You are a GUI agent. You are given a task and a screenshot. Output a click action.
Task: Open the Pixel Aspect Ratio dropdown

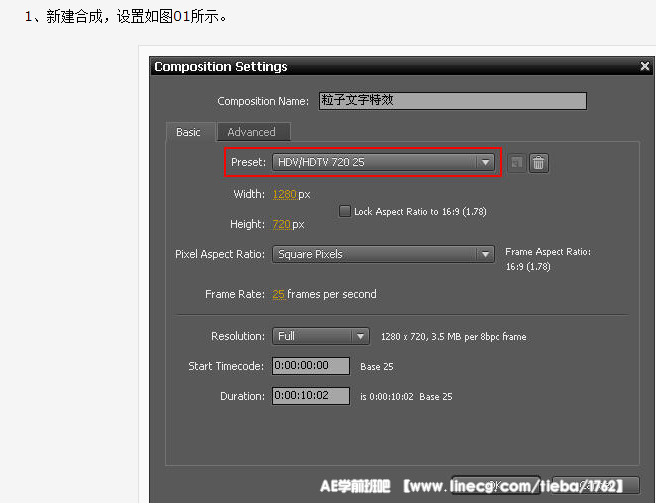(383, 254)
